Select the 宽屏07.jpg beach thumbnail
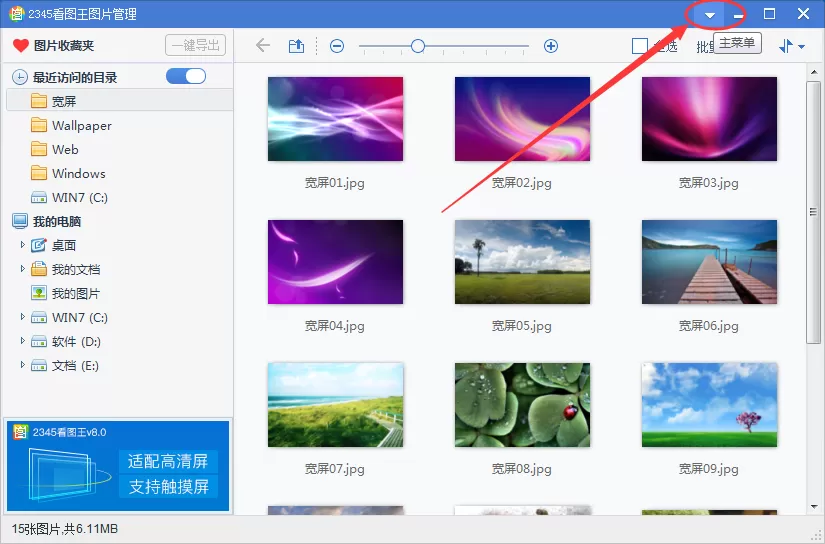 [x=335, y=405]
